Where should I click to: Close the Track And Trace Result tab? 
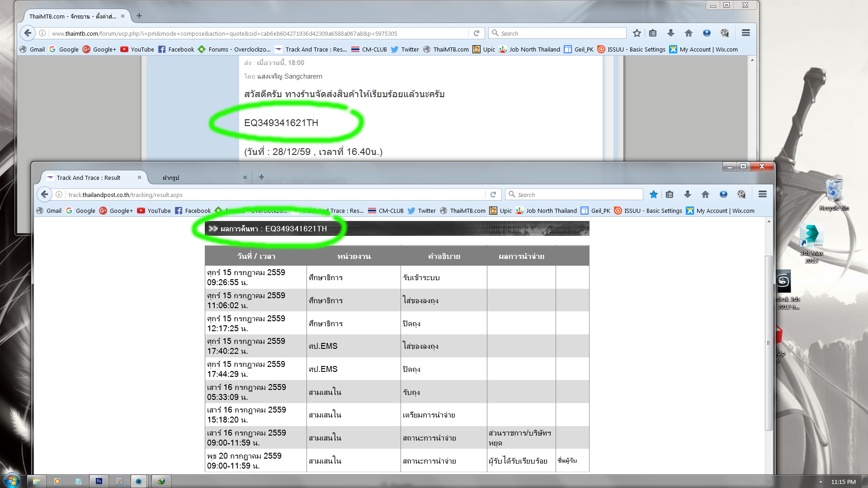(x=139, y=178)
